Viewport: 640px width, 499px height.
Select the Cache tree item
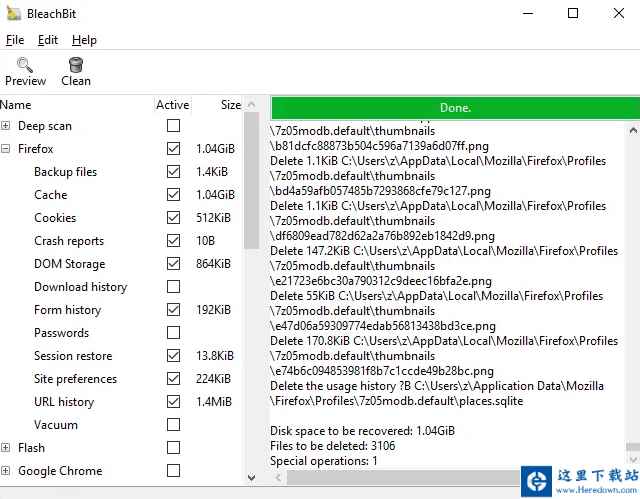[x=51, y=195]
